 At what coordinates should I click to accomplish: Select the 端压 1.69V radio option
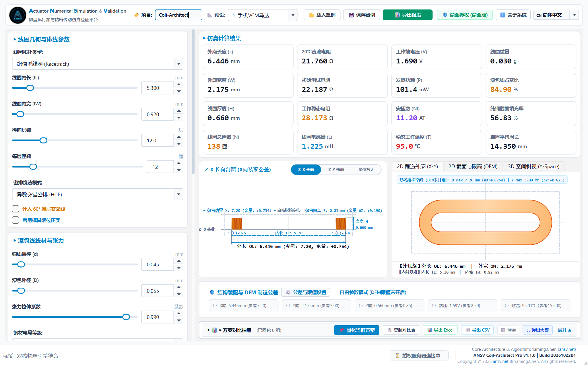434,306
